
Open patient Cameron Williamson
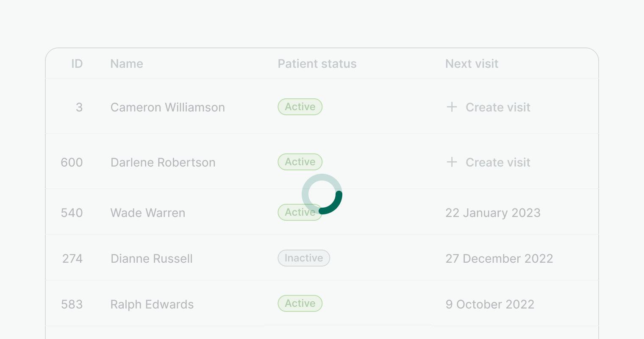pyautogui.click(x=167, y=107)
